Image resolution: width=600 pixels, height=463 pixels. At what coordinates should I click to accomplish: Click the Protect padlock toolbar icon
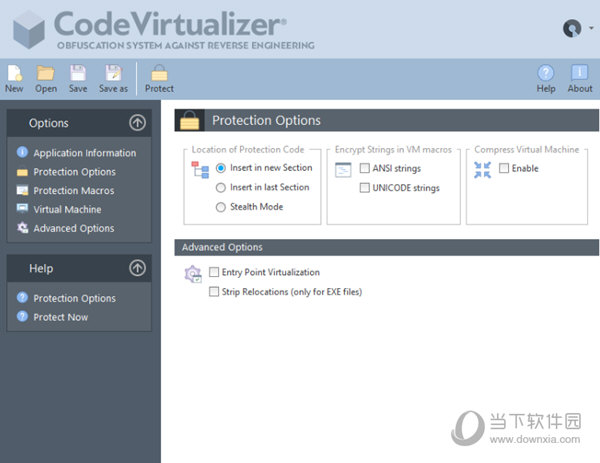coord(159,73)
